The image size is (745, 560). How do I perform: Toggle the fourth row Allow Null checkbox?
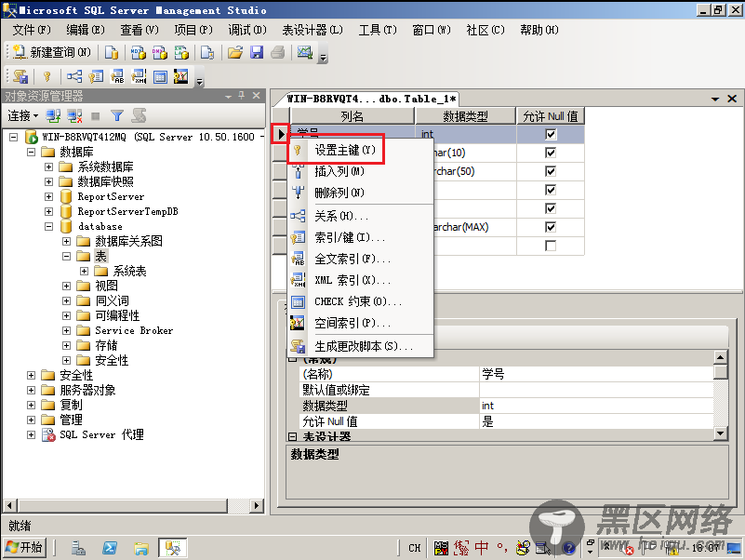pos(551,190)
